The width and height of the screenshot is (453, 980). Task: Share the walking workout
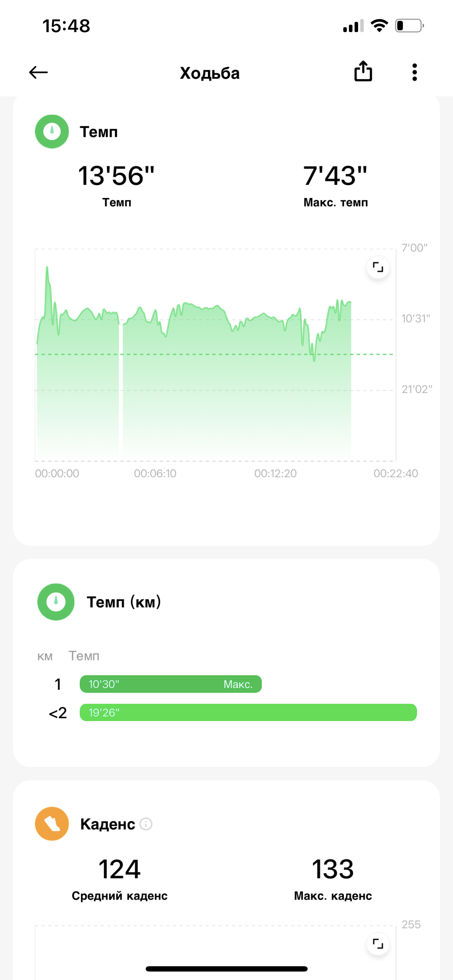click(363, 72)
